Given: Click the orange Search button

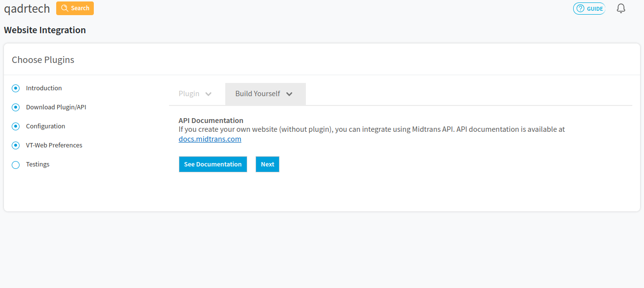Looking at the screenshot, I should click(75, 8).
